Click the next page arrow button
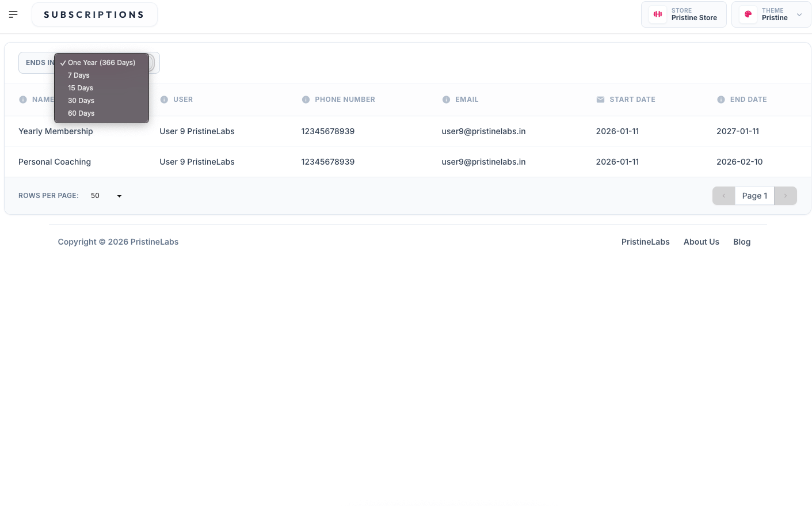The height and width of the screenshot is (506, 812). 785,196
